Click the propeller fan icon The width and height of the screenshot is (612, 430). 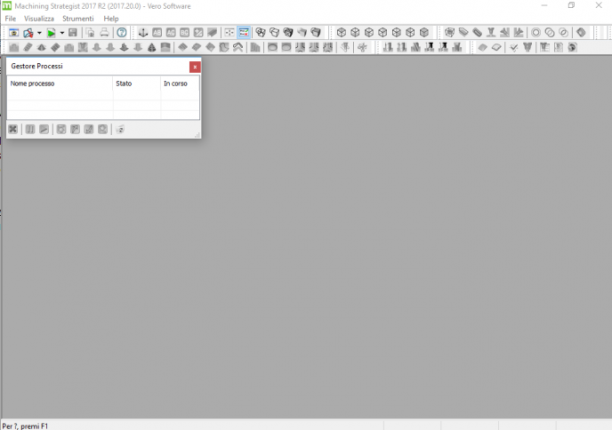[x=362, y=47]
